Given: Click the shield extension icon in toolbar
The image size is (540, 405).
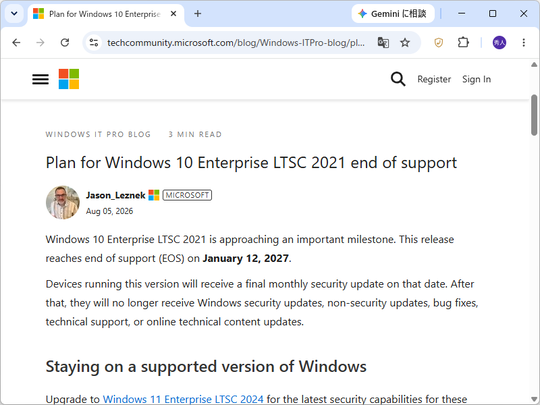Looking at the screenshot, I should pos(438,43).
